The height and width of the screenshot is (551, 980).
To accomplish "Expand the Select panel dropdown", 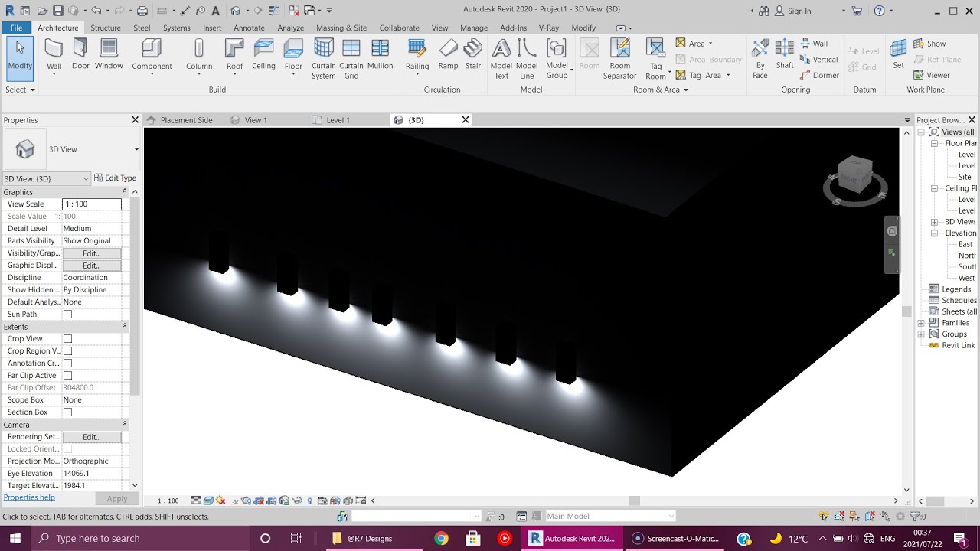I will (x=20, y=90).
